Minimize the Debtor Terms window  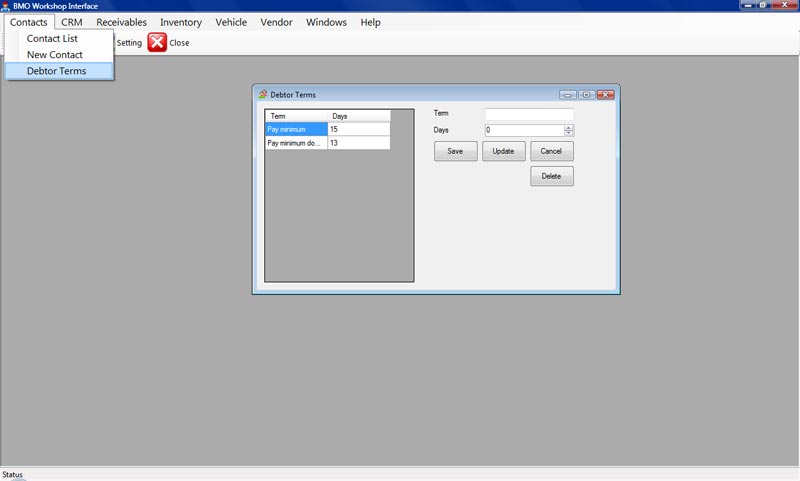pos(567,95)
